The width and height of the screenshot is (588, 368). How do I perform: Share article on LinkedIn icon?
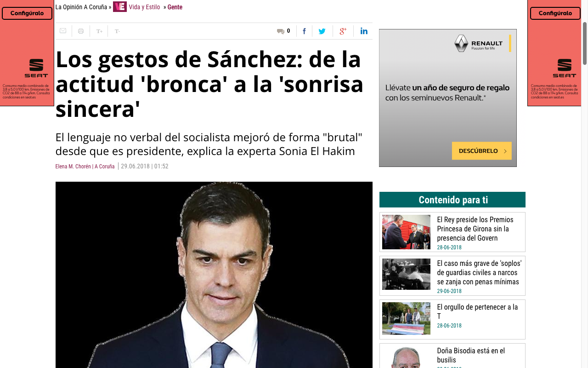(x=364, y=31)
